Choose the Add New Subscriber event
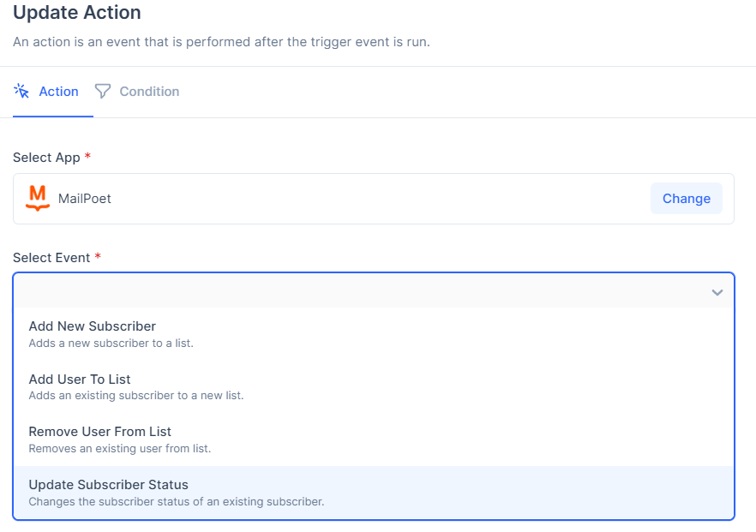Screen dimensions: 756x532 (93, 326)
